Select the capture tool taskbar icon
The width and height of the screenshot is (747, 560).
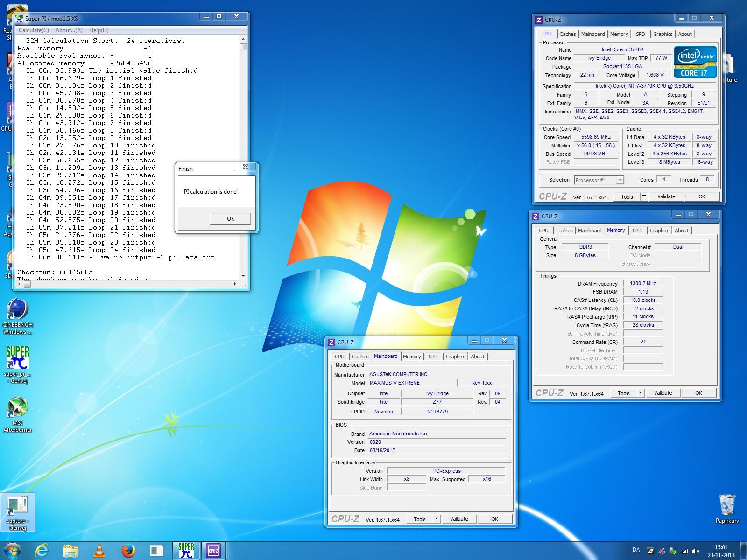(x=157, y=551)
